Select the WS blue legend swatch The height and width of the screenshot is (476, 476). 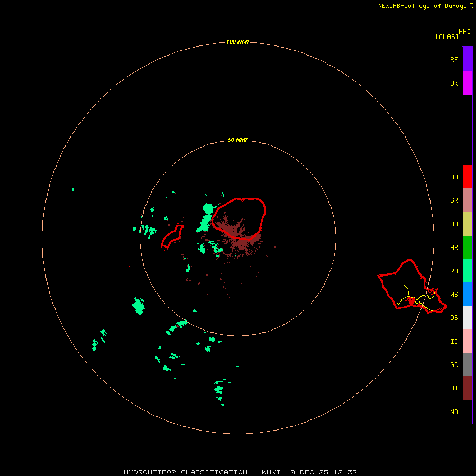(467, 294)
